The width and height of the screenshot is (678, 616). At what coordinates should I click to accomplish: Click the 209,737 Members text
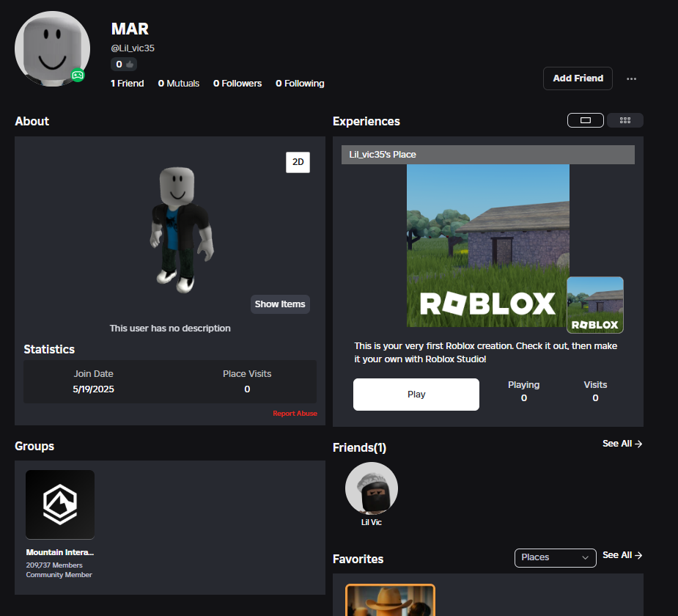[54, 565]
